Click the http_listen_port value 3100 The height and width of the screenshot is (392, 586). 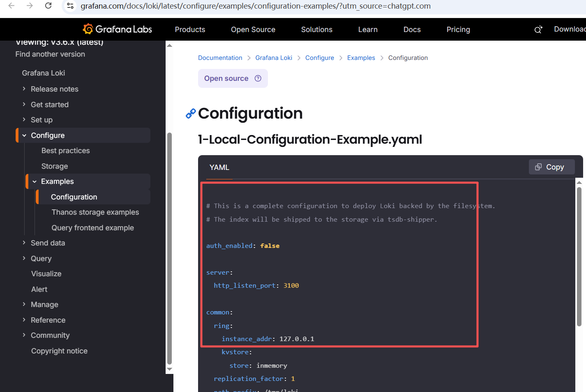click(x=291, y=286)
